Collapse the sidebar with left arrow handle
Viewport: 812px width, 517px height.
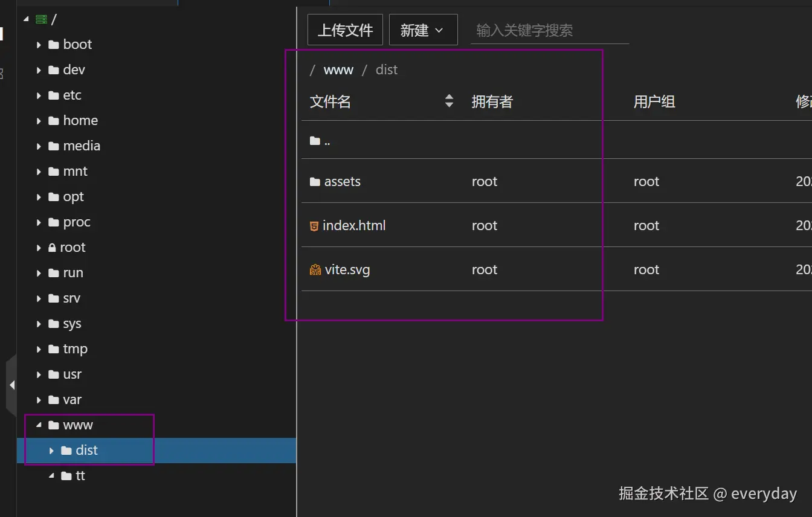(11, 385)
